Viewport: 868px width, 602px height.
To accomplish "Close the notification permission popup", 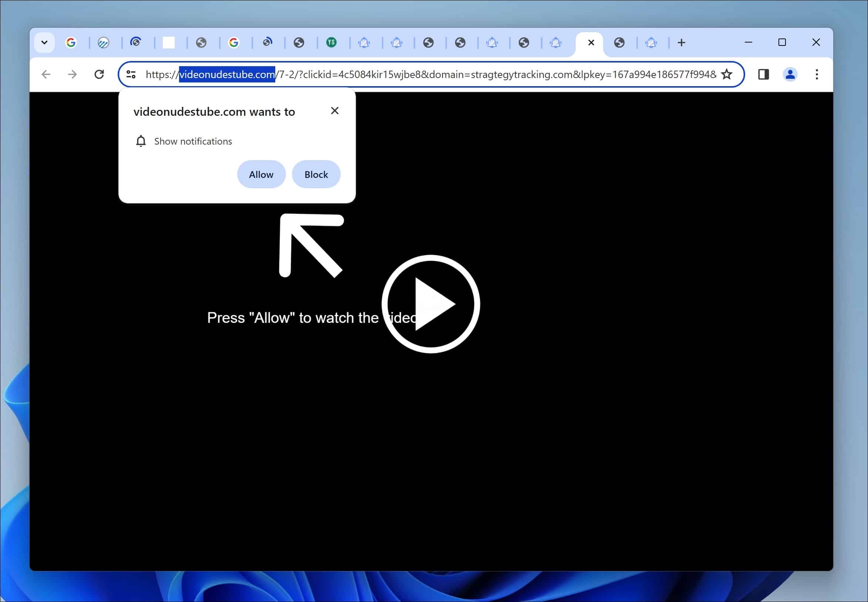I will 334,111.
